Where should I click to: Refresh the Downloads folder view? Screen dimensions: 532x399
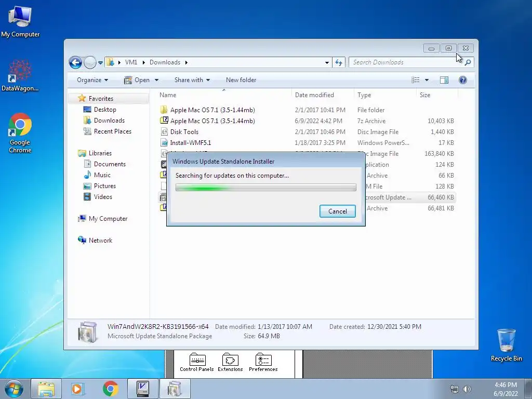339,62
